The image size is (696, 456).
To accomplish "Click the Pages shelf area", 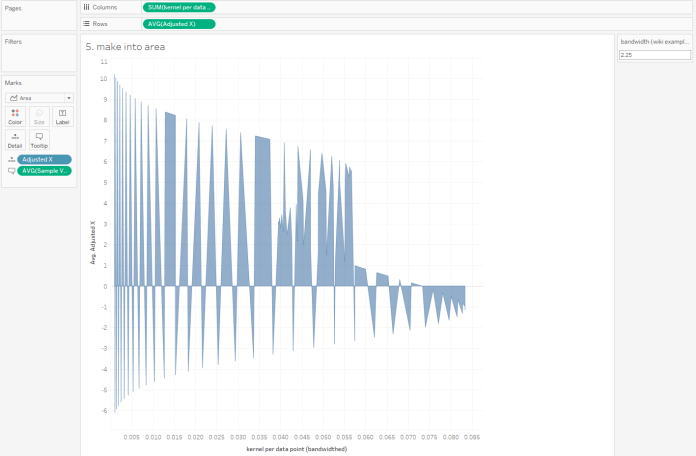I will coord(38,15).
